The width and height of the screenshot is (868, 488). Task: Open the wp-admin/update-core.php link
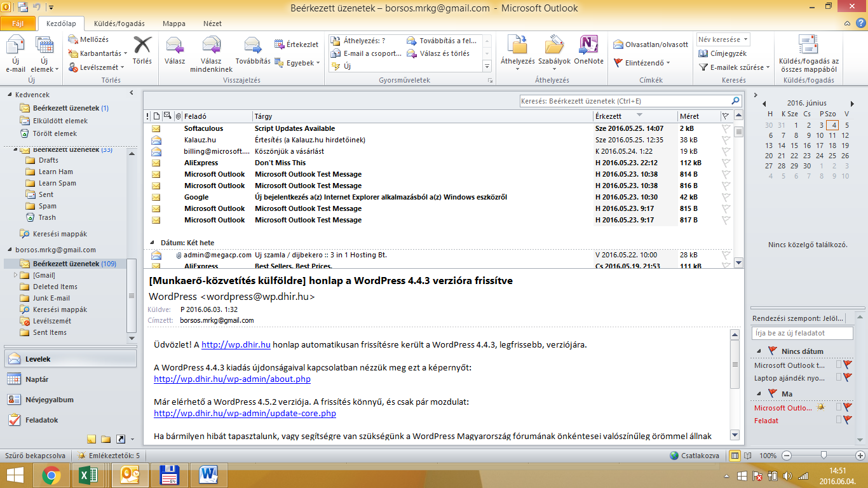(245, 413)
